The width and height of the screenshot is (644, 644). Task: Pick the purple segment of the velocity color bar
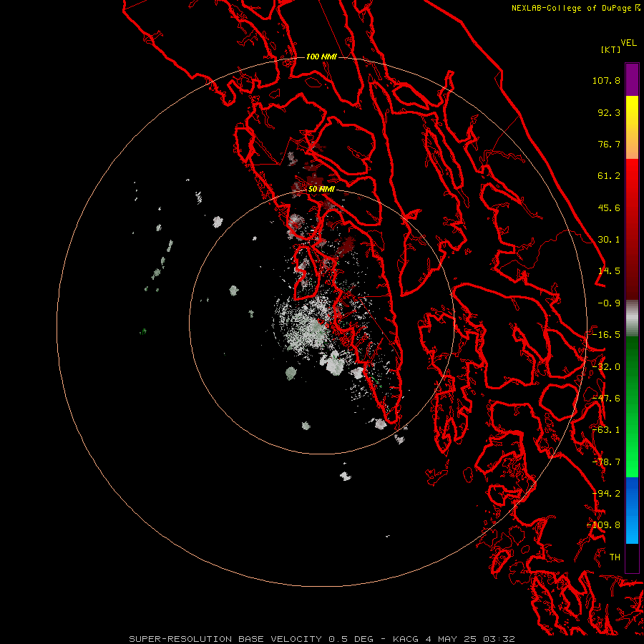point(632,79)
